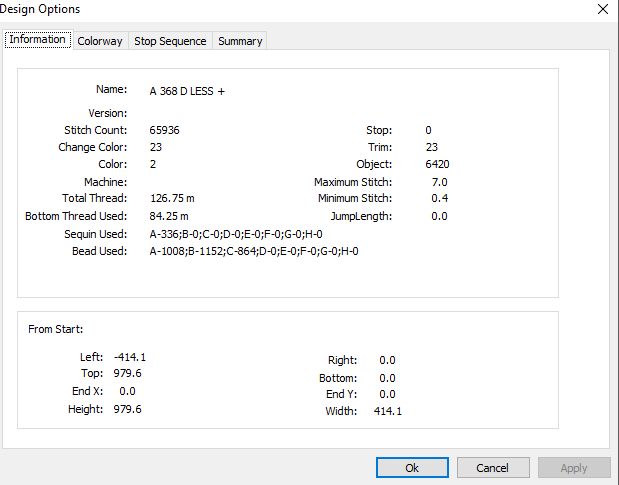
Task: Click the 'Version:' label
Action: coord(108,114)
